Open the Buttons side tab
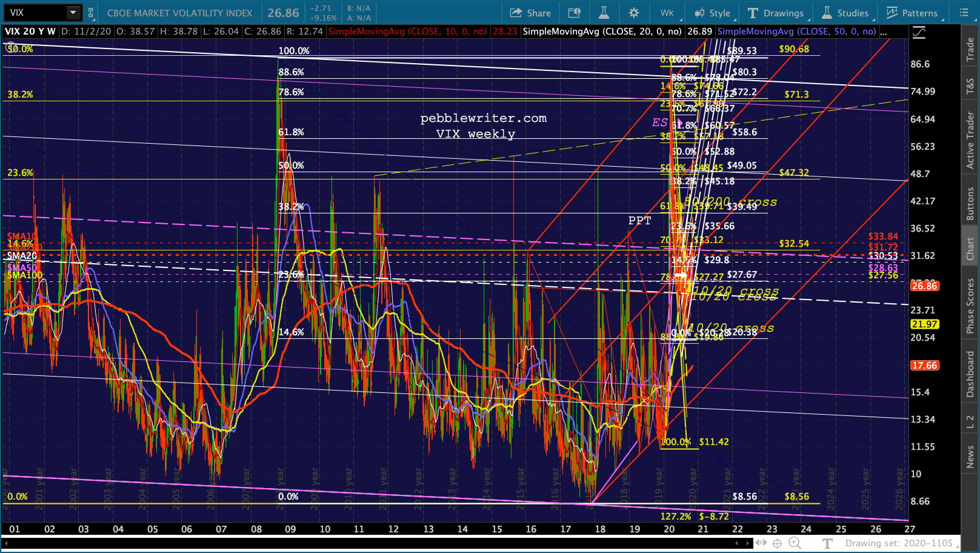The image size is (980, 553). [x=970, y=203]
